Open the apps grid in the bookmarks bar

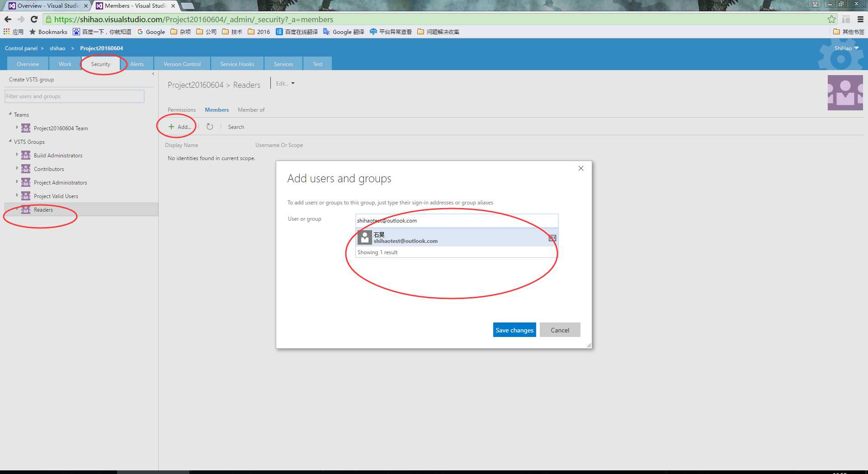pyautogui.click(x=7, y=32)
